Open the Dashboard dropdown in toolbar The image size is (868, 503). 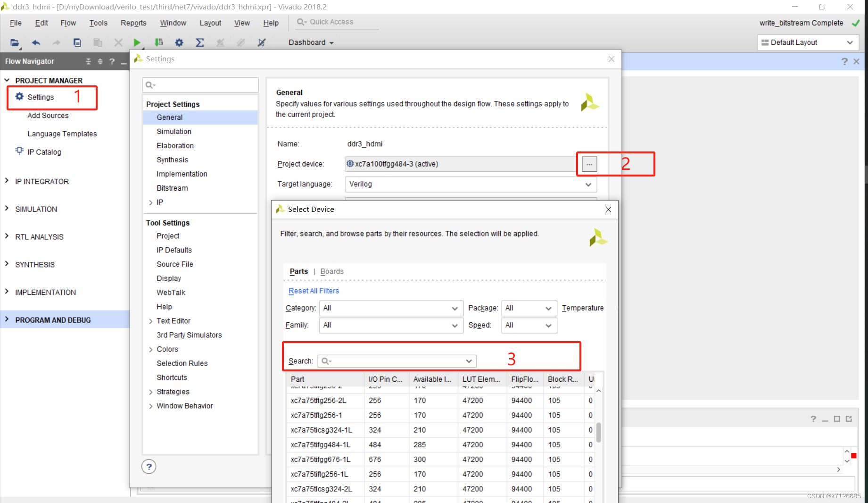[311, 42]
